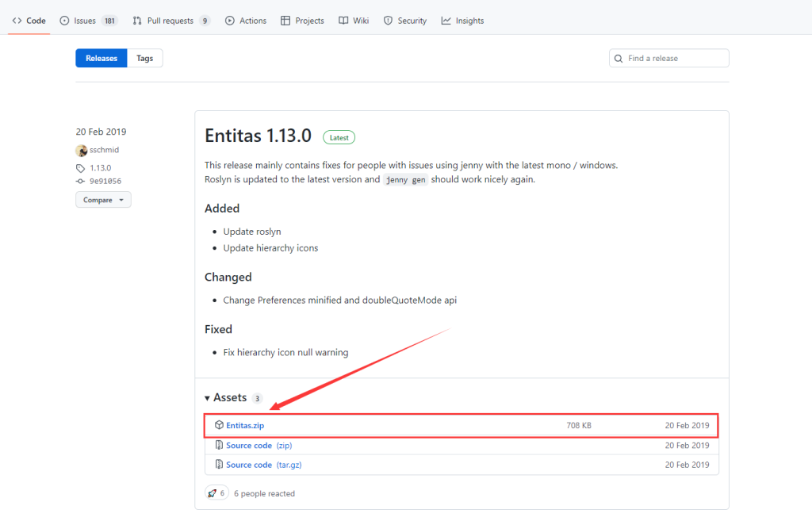Click the commit icon beside 9e91056
Viewport: 812px width, 521px height.
coord(80,182)
